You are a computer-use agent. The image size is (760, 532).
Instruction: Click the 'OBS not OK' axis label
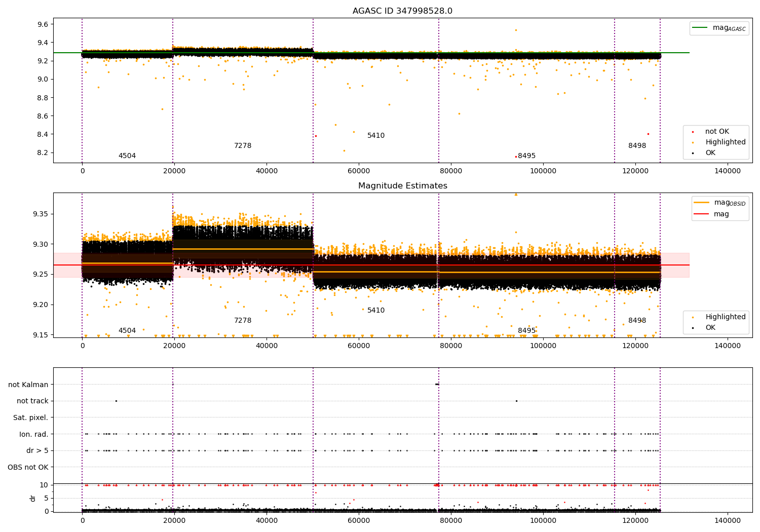click(28, 467)
